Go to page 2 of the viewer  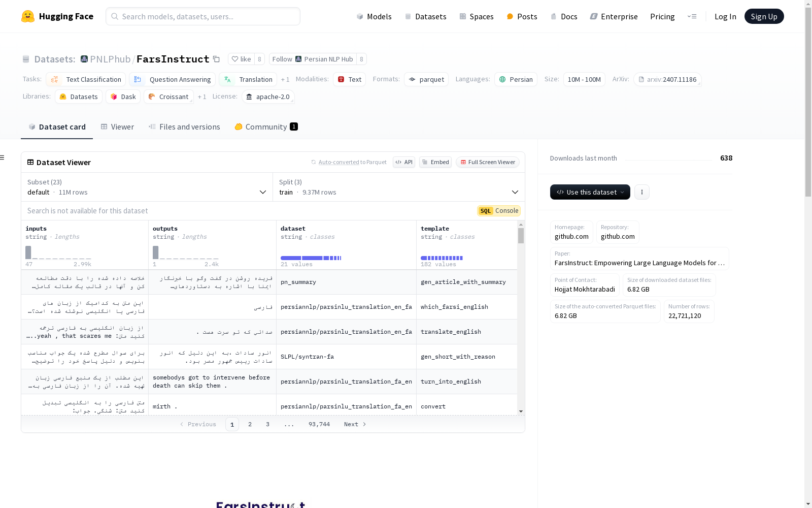pyautogui.click(x=250, y=424)
